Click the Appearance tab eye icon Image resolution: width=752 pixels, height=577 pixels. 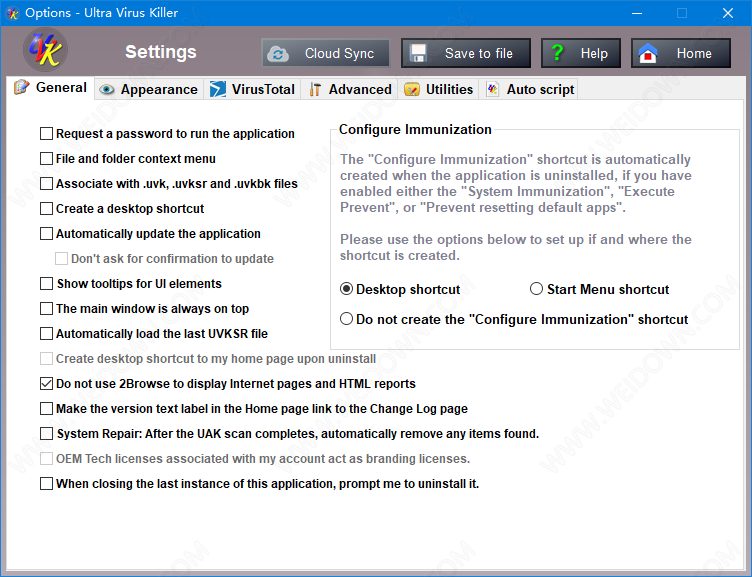pyautogui.click(x=106, y=90)
